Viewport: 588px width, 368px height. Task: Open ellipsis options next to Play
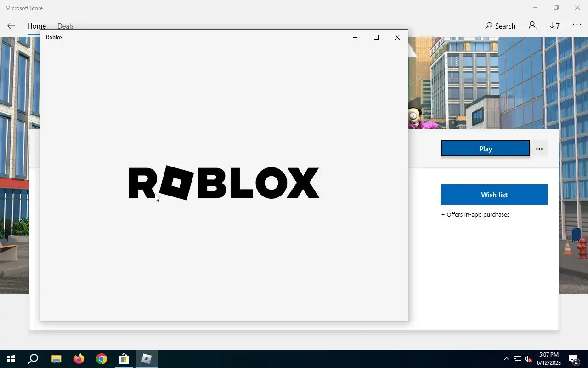click(x=539, y=149)
